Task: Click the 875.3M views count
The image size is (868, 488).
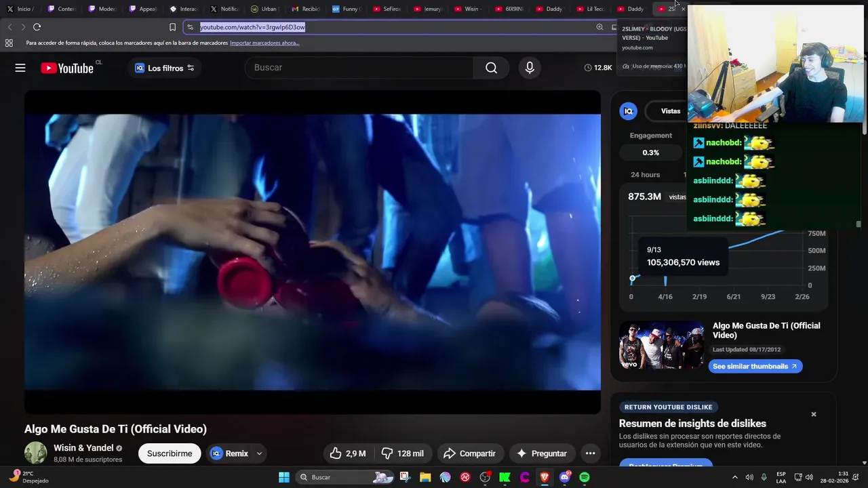Action: 644,197
